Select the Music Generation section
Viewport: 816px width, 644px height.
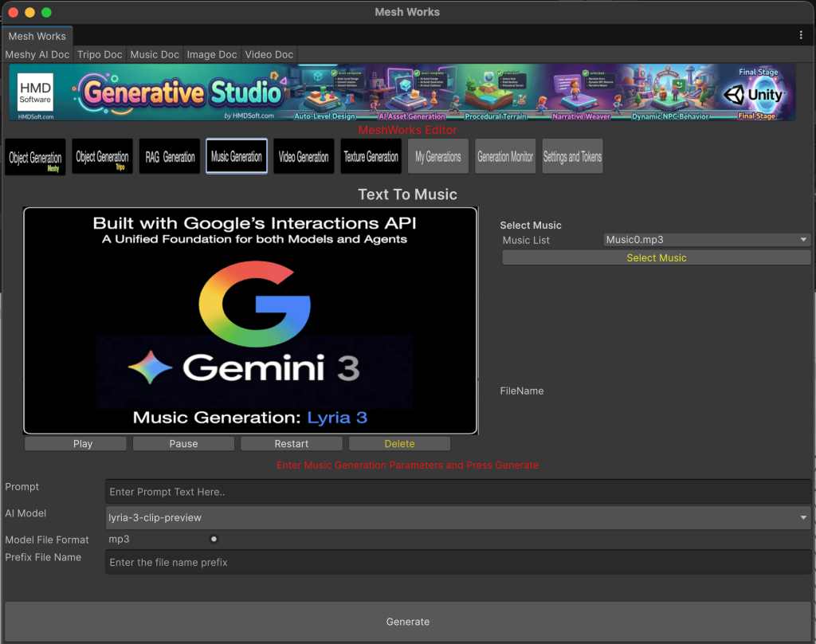click(237, 156)
